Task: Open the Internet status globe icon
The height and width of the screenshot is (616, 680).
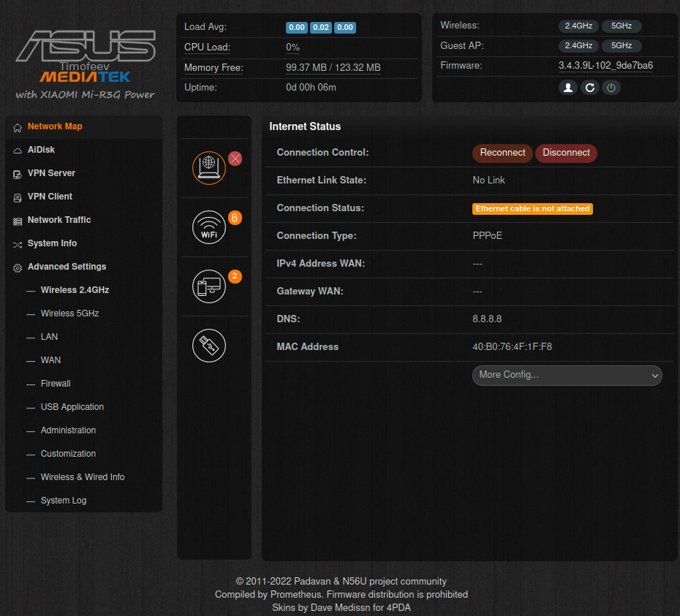Action: click(209, 168)
